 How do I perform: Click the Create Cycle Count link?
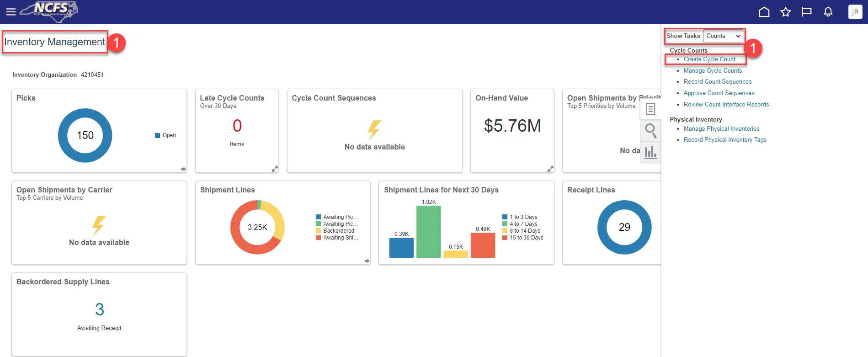coord(709,59)
